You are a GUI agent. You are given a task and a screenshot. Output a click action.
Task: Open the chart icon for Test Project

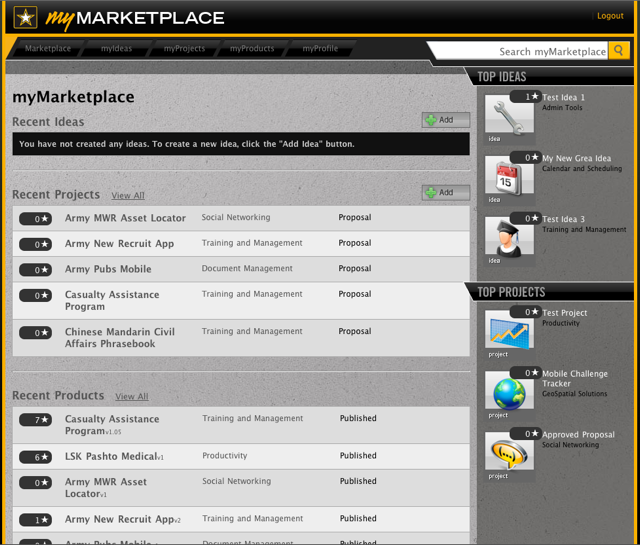[509, 331]
